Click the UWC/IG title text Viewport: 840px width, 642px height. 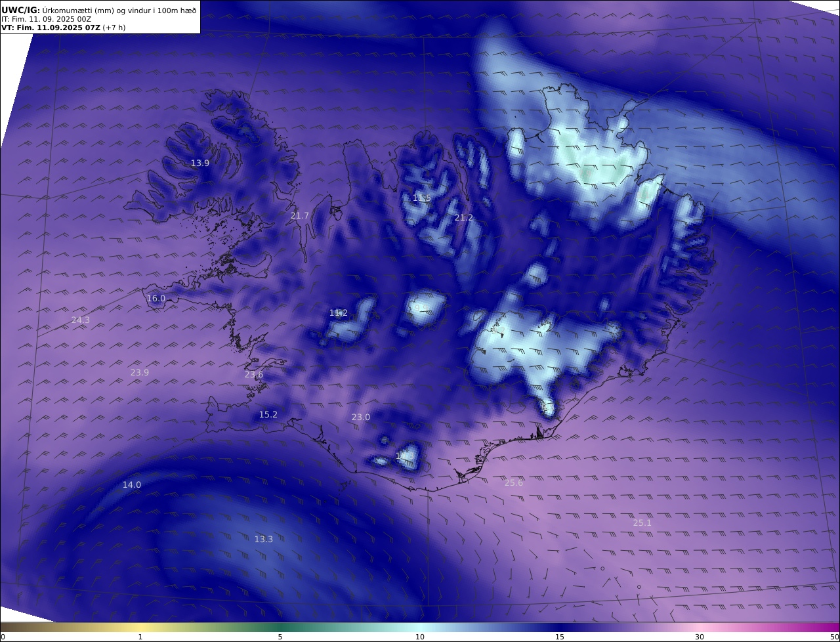tap(20, 10)
